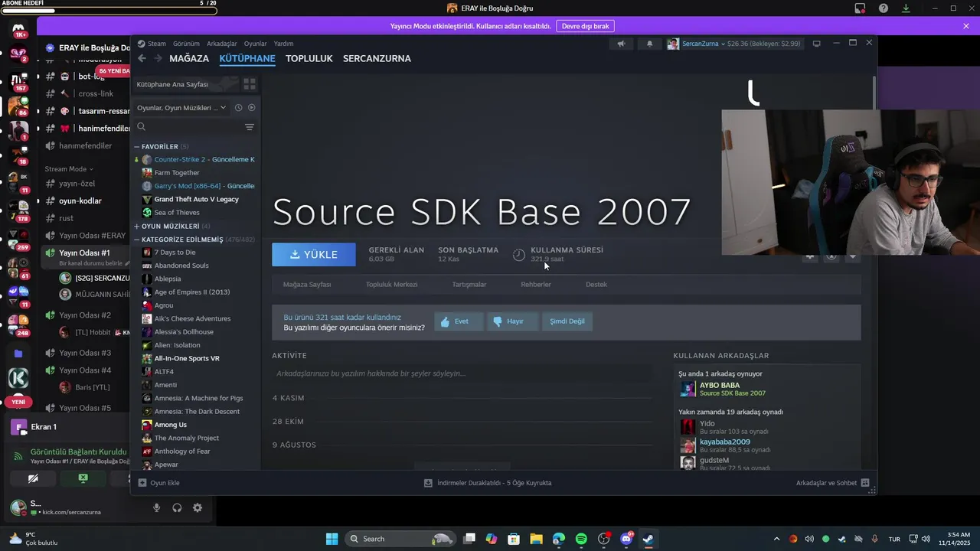980x551 pixels.
Task: Toggle Discord camera button
Action: click(x=33, y=478)
